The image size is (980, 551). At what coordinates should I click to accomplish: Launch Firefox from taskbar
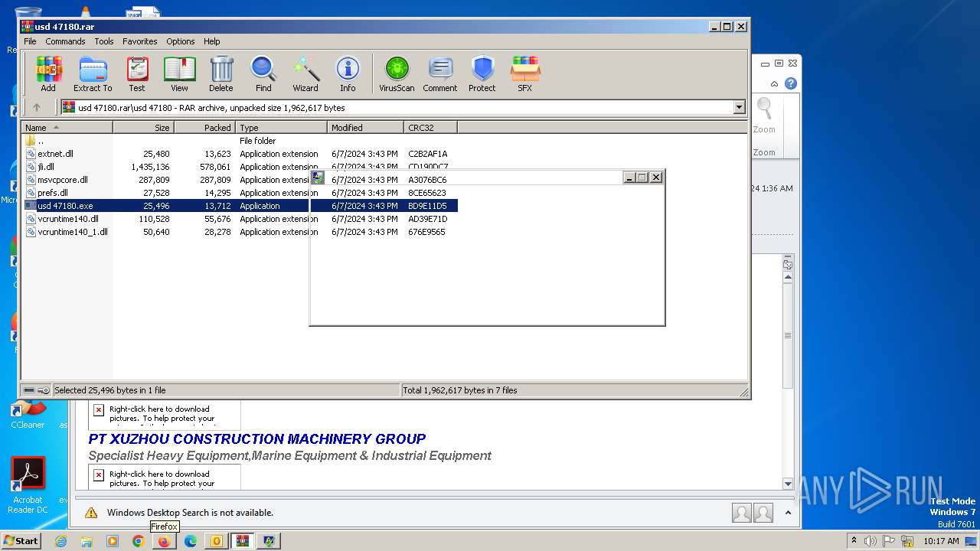pyautogui.click(x=164, y=541)
